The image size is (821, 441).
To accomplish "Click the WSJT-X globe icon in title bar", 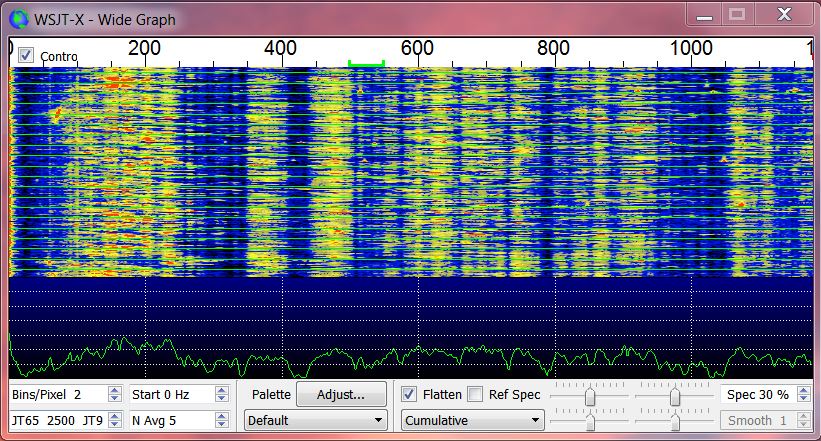I will (19, 17).
